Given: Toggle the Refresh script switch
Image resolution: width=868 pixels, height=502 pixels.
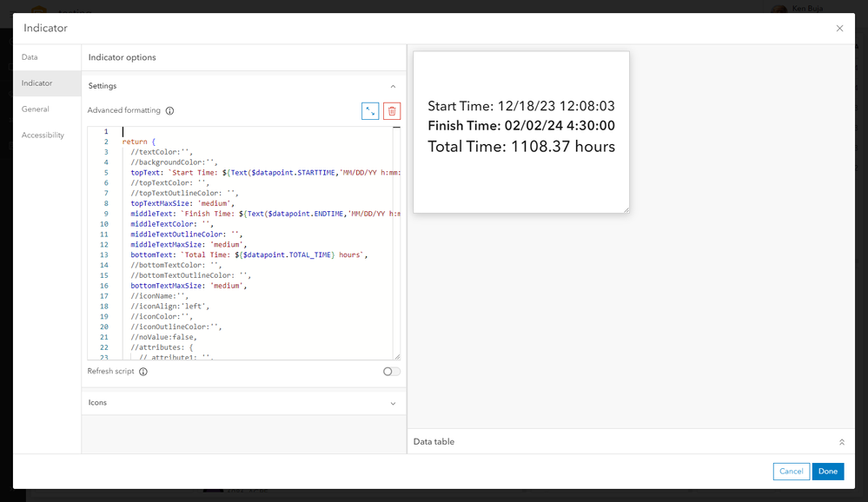Looking at the screenshot, I should [x=391, y=372].
